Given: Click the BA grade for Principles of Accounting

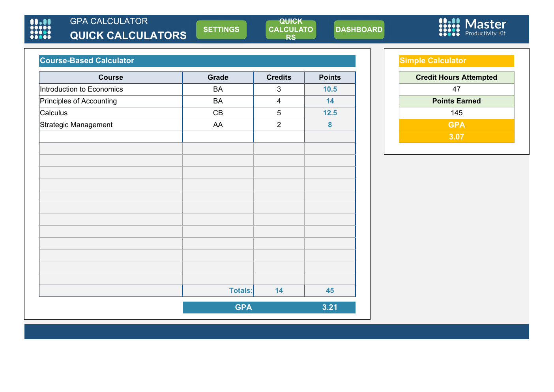Looking at the screenshot, I should click(x=218, y=101).
